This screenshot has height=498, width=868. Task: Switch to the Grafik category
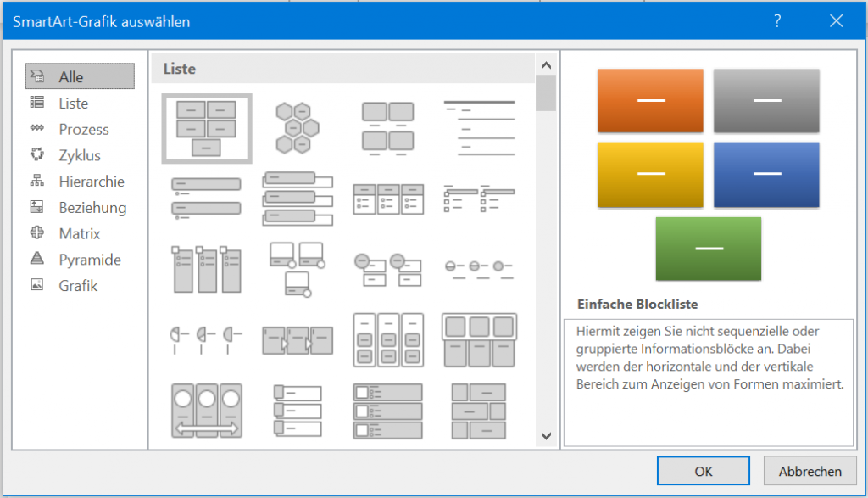[x=80, y=285]
